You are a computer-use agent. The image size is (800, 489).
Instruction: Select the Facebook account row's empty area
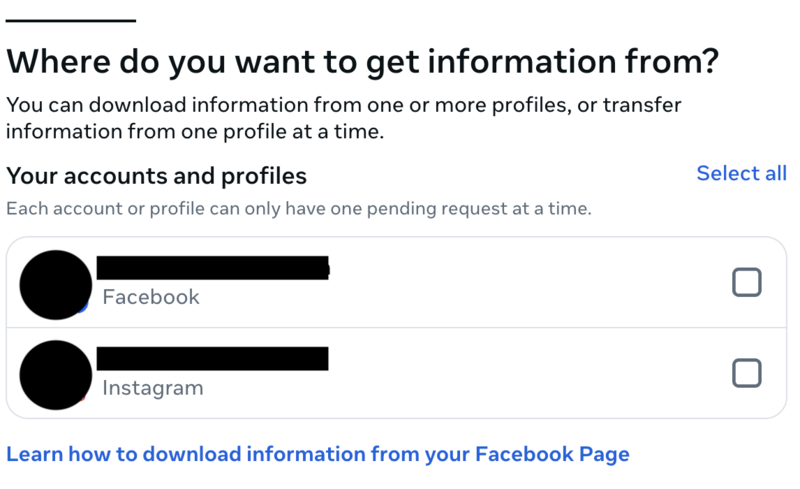point(530,284)
